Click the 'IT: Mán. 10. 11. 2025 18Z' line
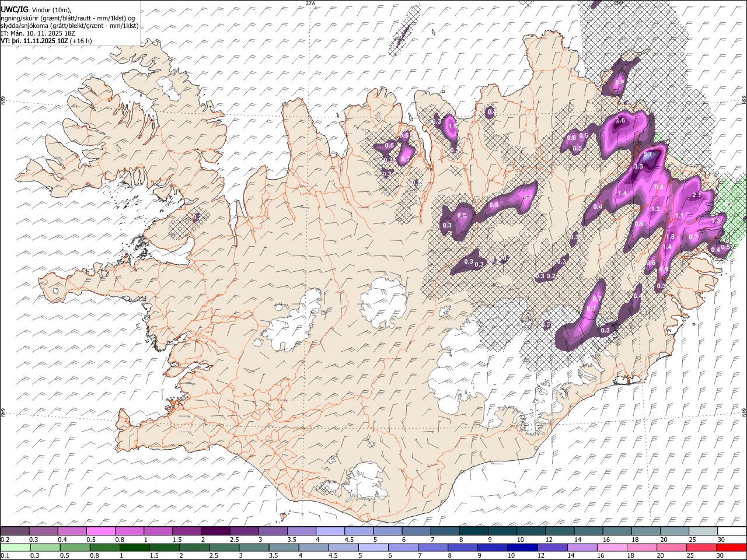This screenshot has width=747, height=560. coord(38,33)
